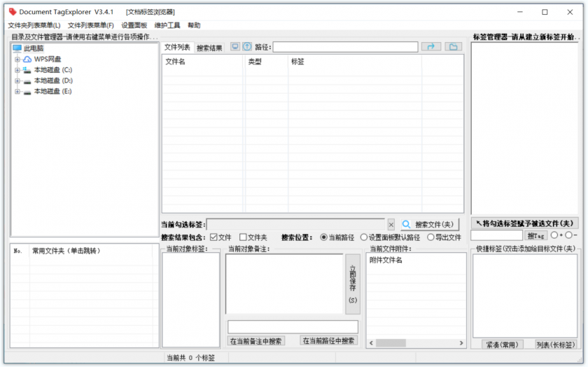Select the plus (+) radio button
This screenshot has height=367, width=588.
[x=554, y=235]
